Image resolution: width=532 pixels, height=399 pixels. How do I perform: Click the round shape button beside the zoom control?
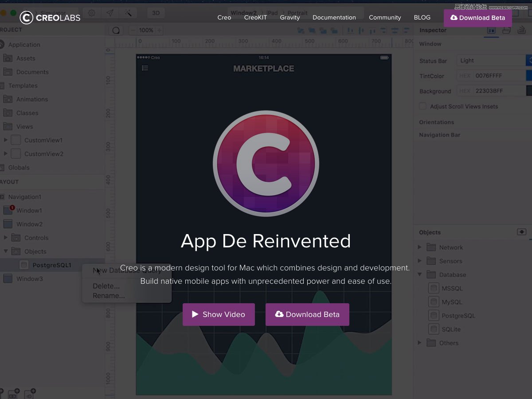[116, 31]
